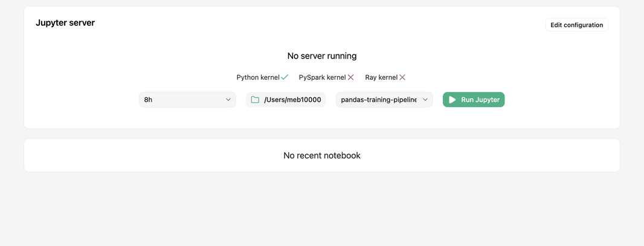Open the pandas-training-pipeline dropdown
The width and height of the screenshot is (644, 246).
click(384, 99)
